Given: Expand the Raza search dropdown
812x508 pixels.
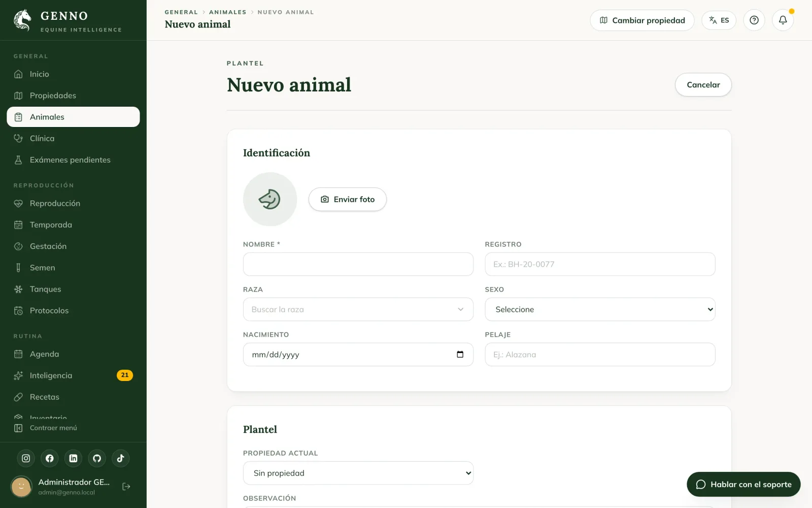Looking at the screenshot, I should click(358, 309).
